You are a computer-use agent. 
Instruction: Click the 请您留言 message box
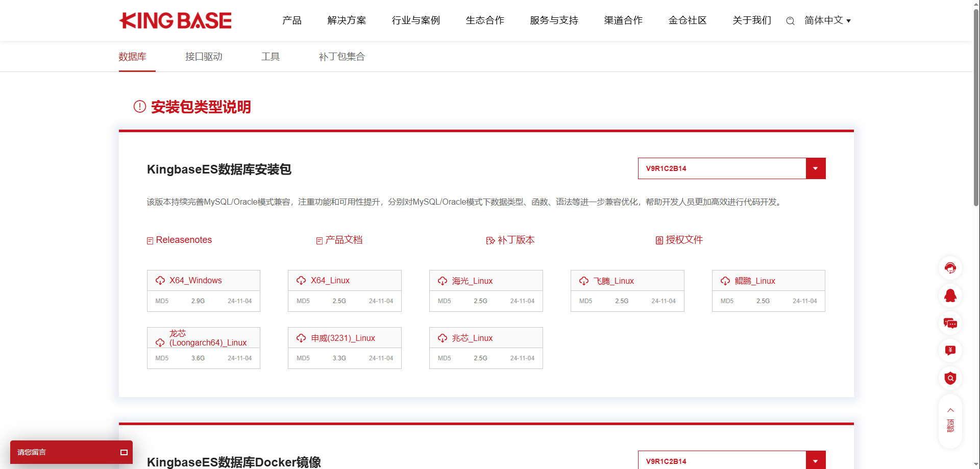pyautogui.click(x=71, y=452)
